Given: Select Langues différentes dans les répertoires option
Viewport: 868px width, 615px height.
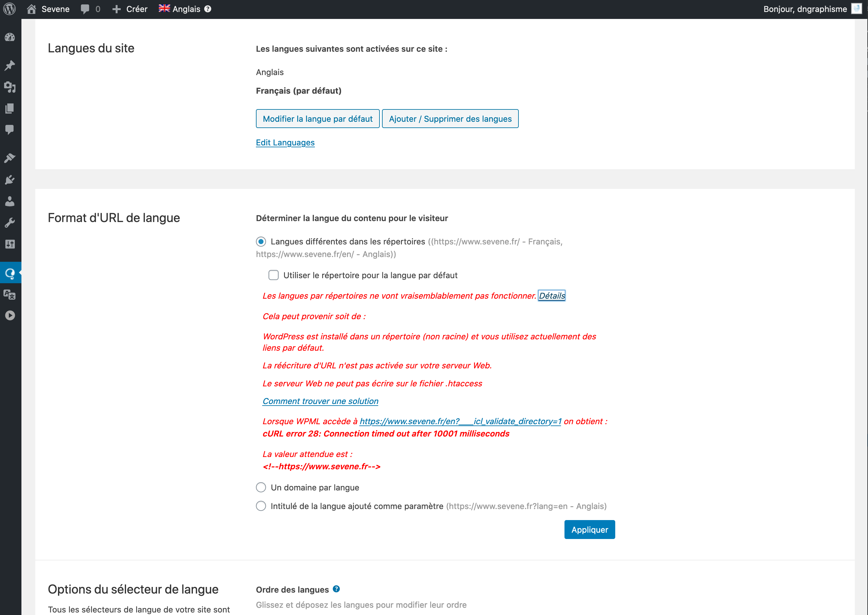Looking at the screenshot, I should coord(261,242).
